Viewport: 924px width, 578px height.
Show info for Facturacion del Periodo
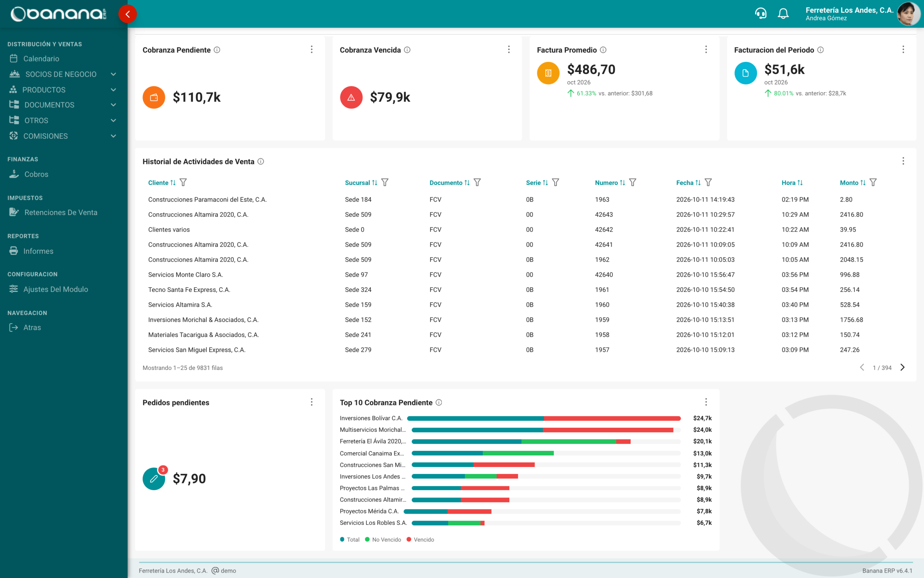pyautogui.click(x=820, y=50)
